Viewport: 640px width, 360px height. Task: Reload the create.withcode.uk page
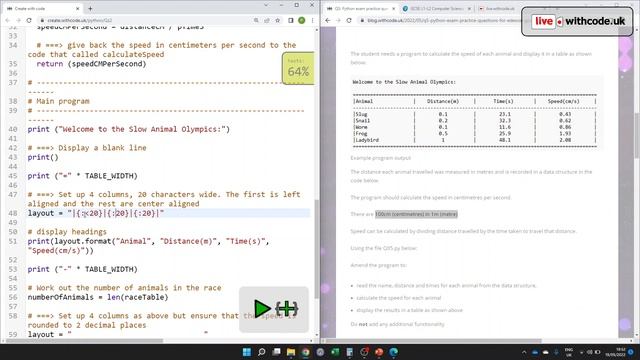pos(29,20)
